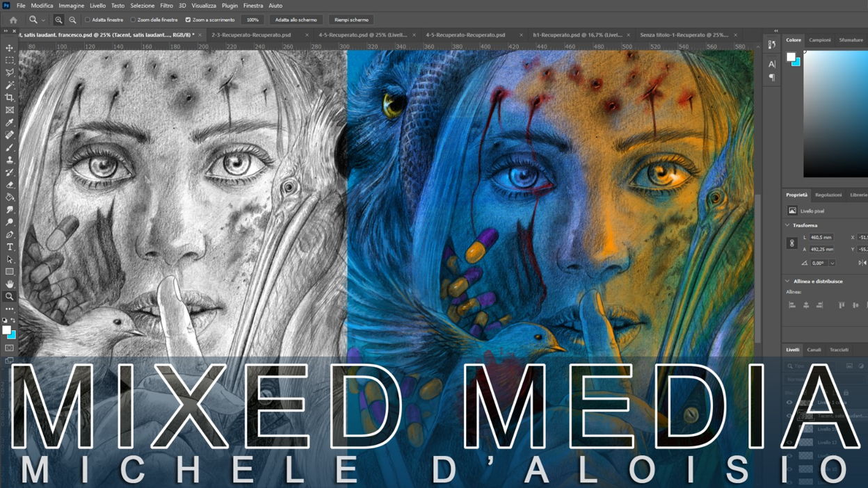Open the Filtro menu

167,6
